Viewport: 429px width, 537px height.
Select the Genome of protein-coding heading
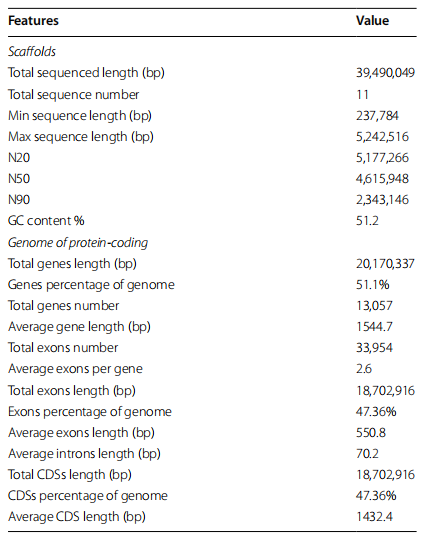point(78,242)
